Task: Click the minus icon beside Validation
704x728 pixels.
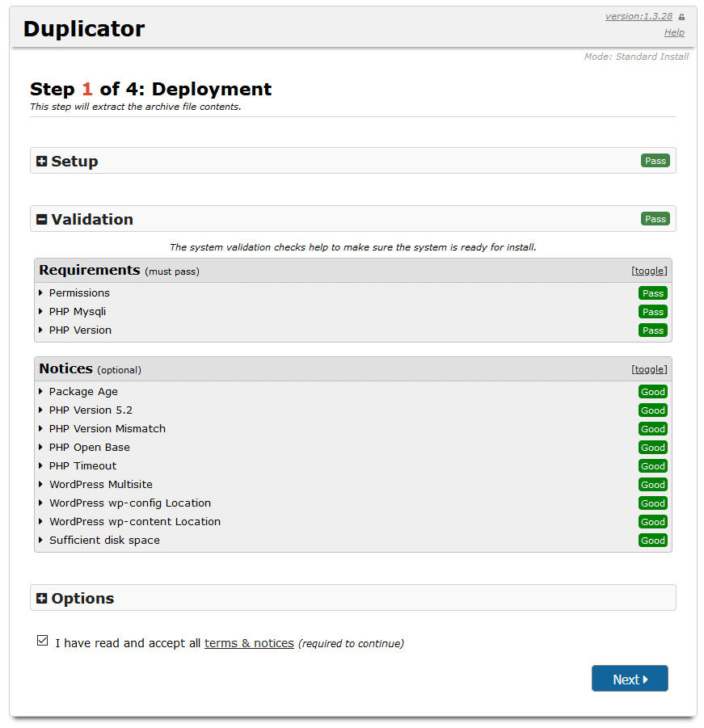Action: point(42,220)
